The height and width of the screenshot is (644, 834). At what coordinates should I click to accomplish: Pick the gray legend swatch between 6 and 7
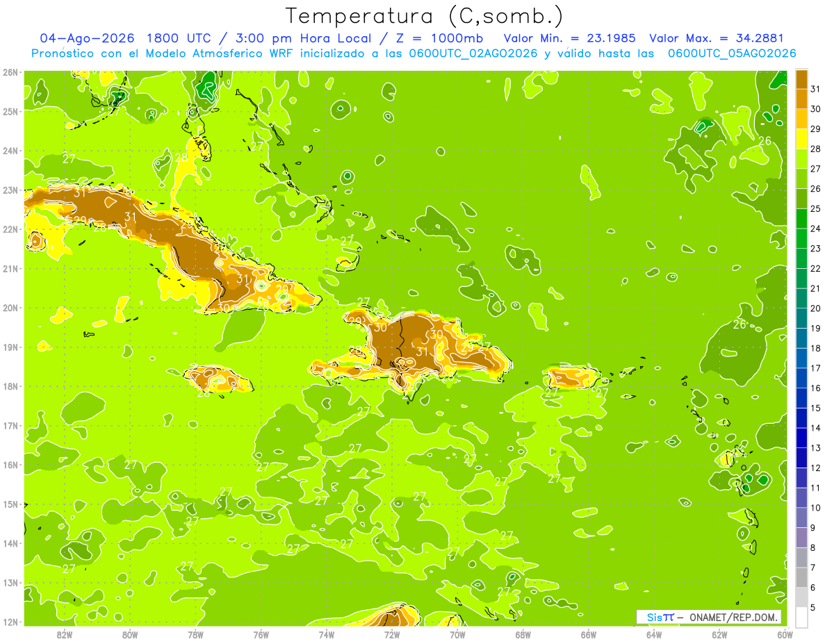point(801,577)
